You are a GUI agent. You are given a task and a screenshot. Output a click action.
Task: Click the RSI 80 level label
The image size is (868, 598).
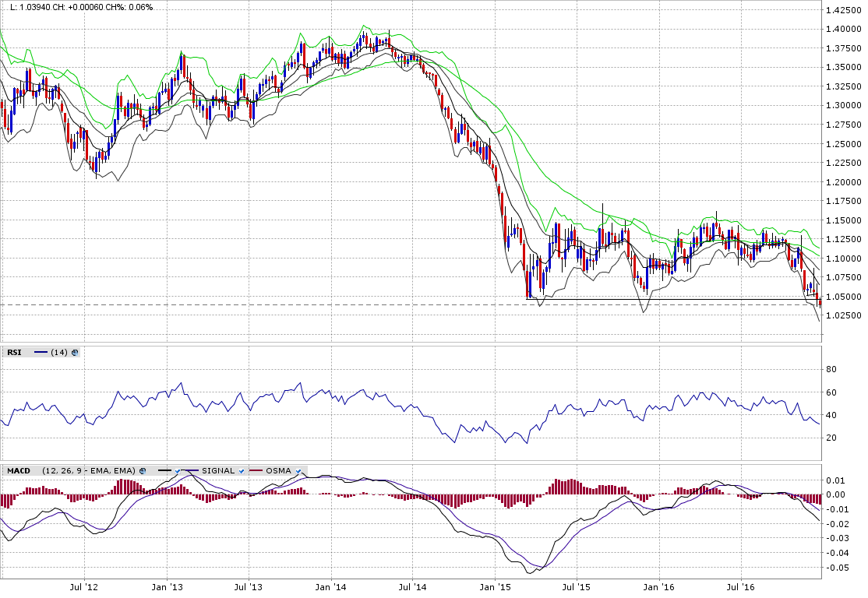pyautogui.click(x=831, y=370)
